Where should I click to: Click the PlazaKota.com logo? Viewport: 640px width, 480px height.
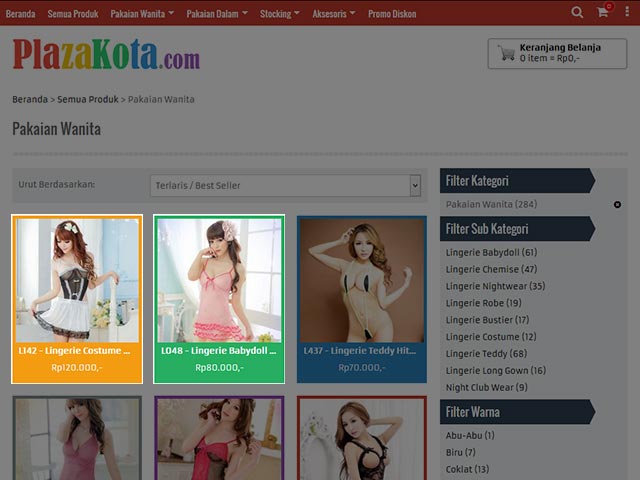[106, 54]
